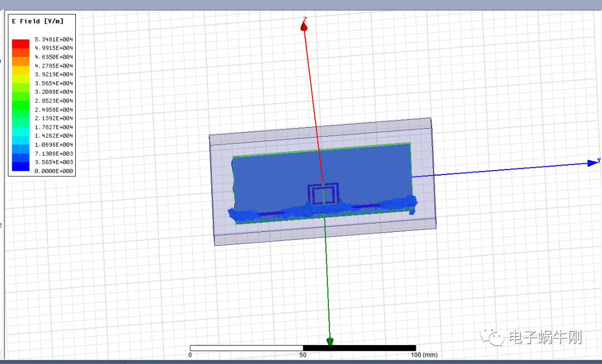The image size is (602, 364).
Task: Click the 100 (mm) scale label
Action: (423, 355)
